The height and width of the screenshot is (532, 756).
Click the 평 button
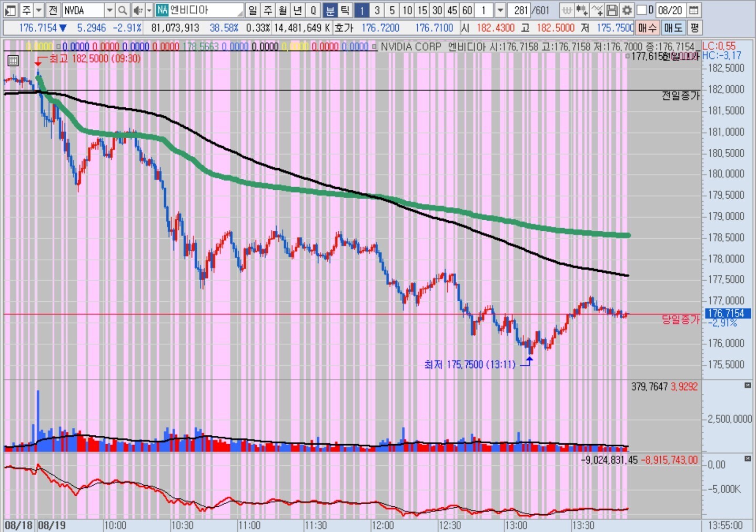[x=694, y=27]
